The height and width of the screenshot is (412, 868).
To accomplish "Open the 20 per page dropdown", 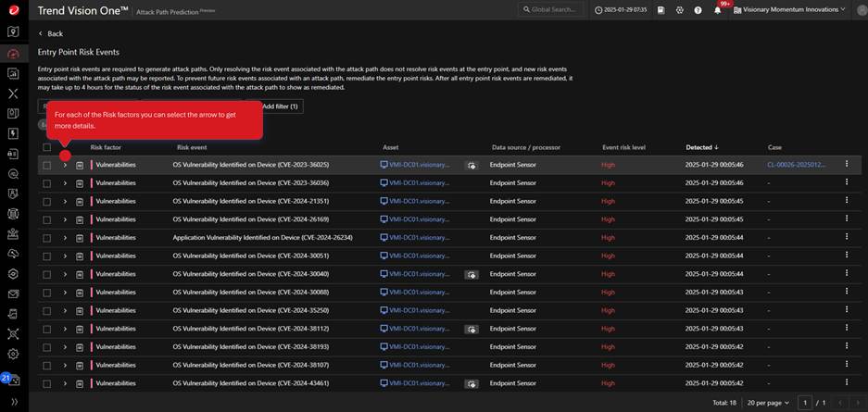I will (767, 403).
